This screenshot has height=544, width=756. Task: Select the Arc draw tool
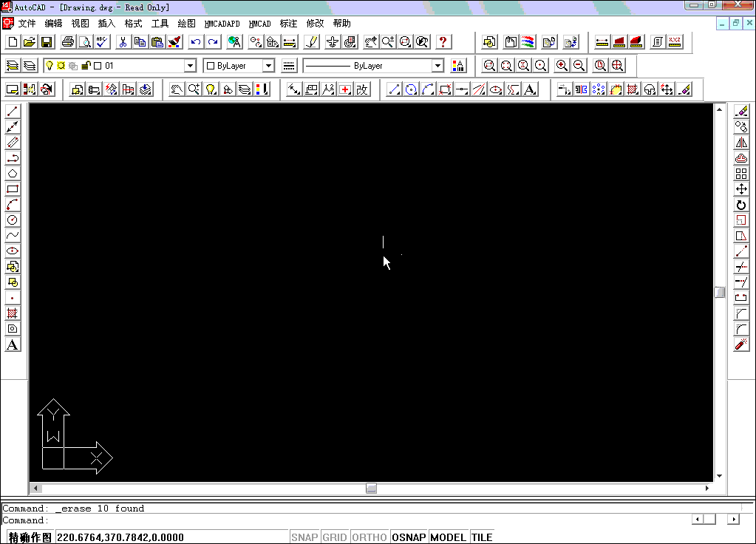point(13,205)
